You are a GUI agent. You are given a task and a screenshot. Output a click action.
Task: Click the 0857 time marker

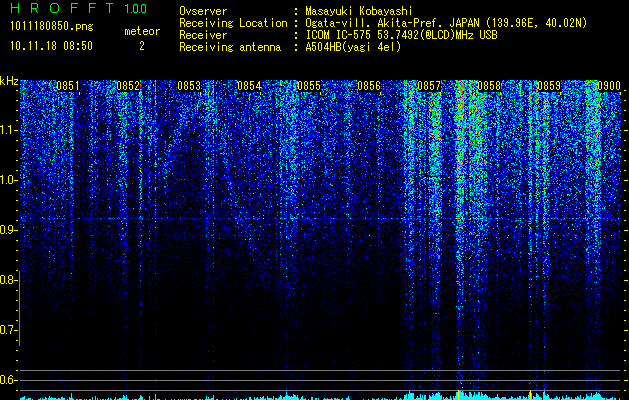point(429,86)
